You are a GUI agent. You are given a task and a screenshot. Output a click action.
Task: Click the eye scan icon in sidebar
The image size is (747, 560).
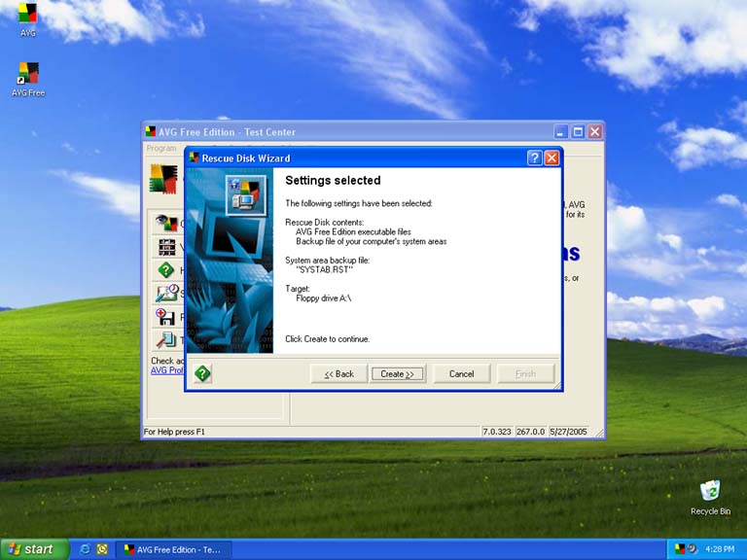[165, 223]
